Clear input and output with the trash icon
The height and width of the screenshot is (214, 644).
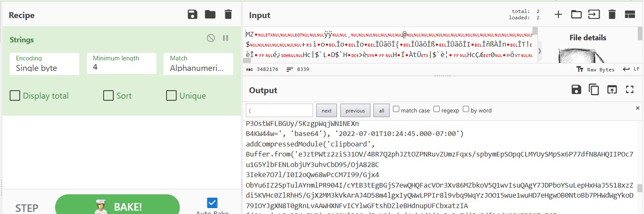pyautogui.click(x=612, y=15)
